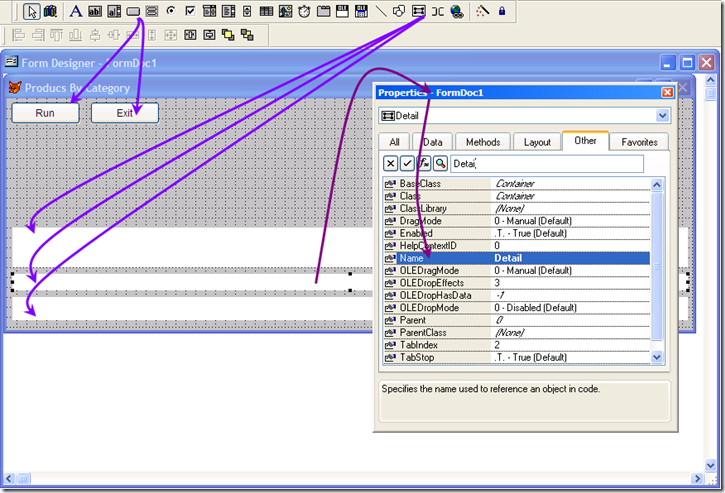This screenshot has height=493, width=725.
Task: Choose the Option Group radio tool
Action: pyautogui.click(x=171, y=11)
